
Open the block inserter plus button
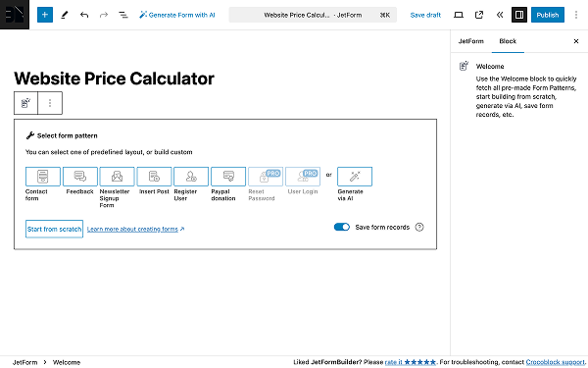[x=45, y=15]
